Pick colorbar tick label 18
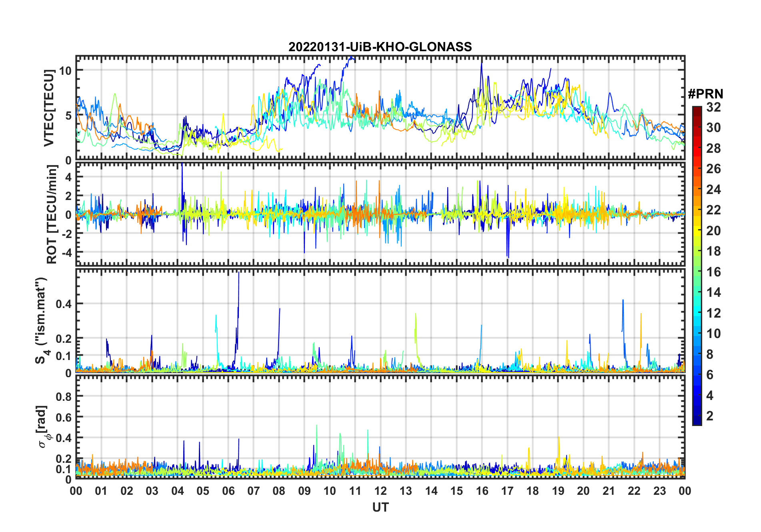Viewport: 761px width, 532px height. coord(713,251)
